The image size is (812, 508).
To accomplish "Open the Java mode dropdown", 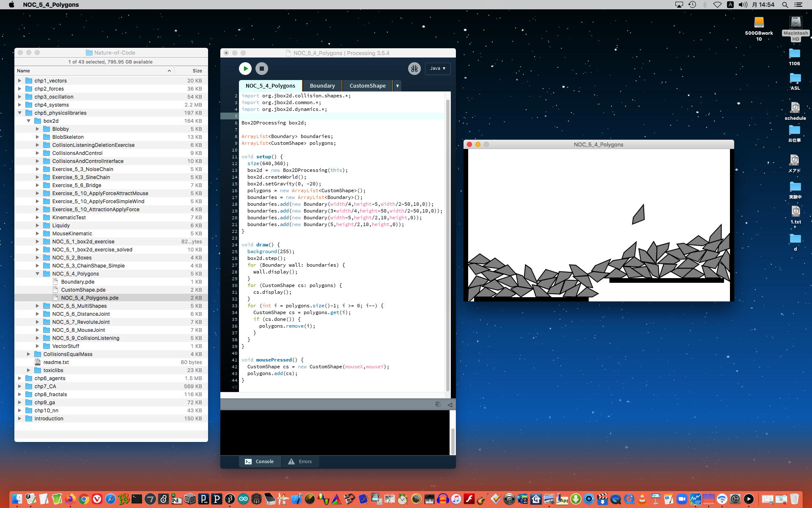I will (x=437, y=69).
